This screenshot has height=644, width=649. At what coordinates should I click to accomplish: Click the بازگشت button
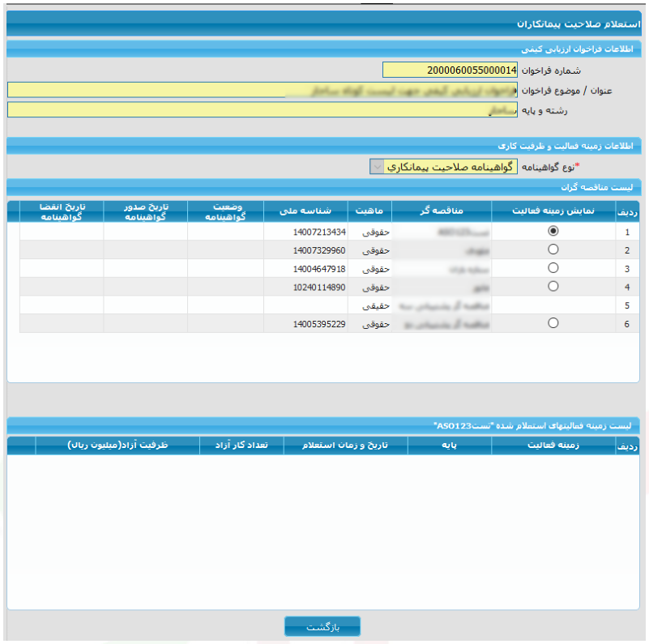322,627
